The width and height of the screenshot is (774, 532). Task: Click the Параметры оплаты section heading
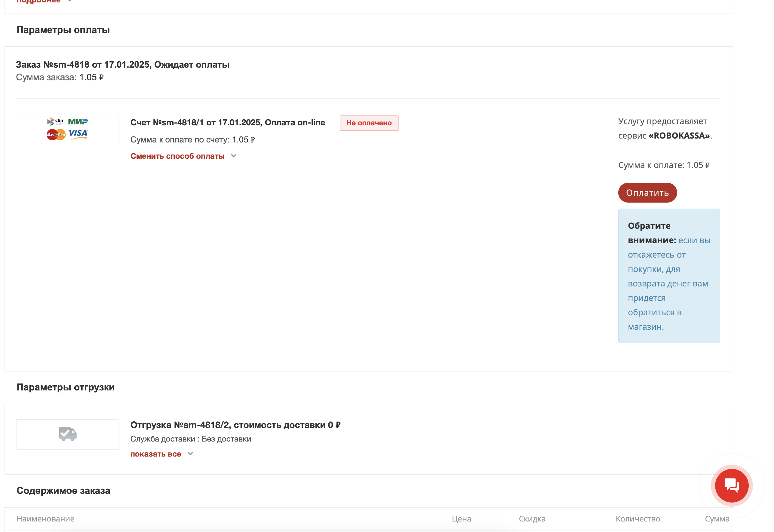(x=63, y=30)
